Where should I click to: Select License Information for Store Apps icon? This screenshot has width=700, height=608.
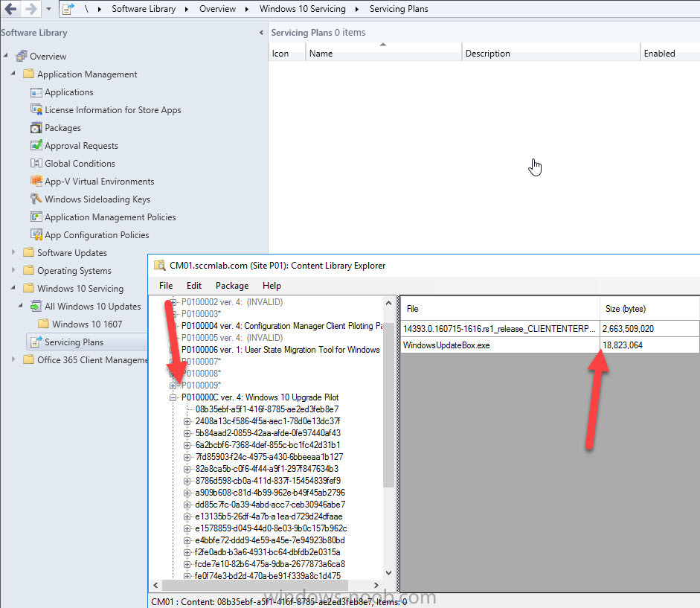(x=36, y=109)
